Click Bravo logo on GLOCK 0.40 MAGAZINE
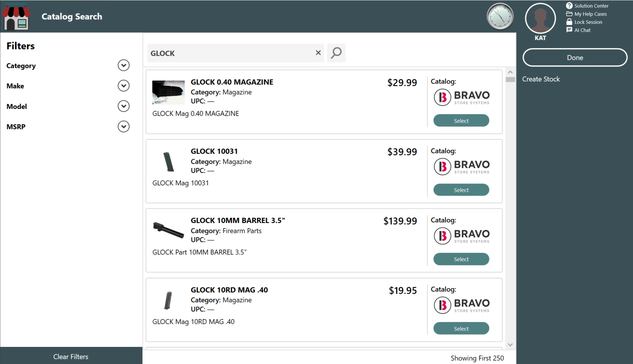Screen dimensions: 633x364 [461, 97]
